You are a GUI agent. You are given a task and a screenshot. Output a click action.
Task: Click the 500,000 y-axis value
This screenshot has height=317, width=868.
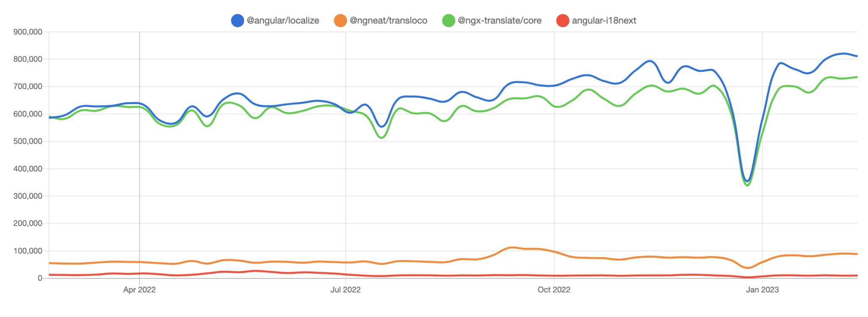pyautogui.click(x=28, y=141)
